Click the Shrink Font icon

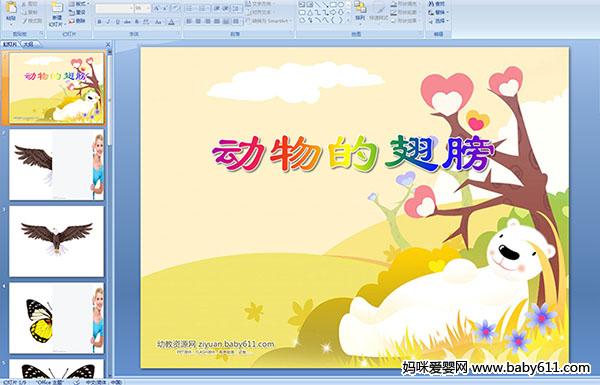coord(165,8)
